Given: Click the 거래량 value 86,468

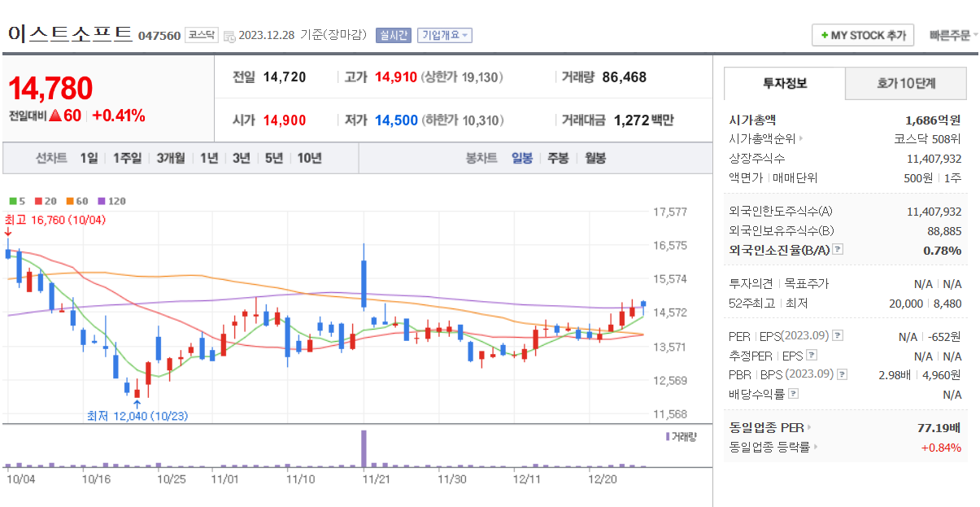Looking at the screenshot, I should click(625, 77).
